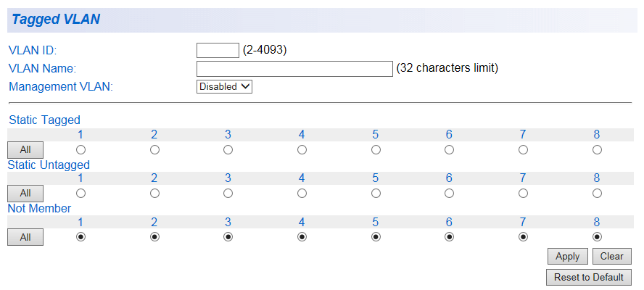Select Static Tagged radio for port 4
This screenshot has width=644, height=290.
point(302,149)
